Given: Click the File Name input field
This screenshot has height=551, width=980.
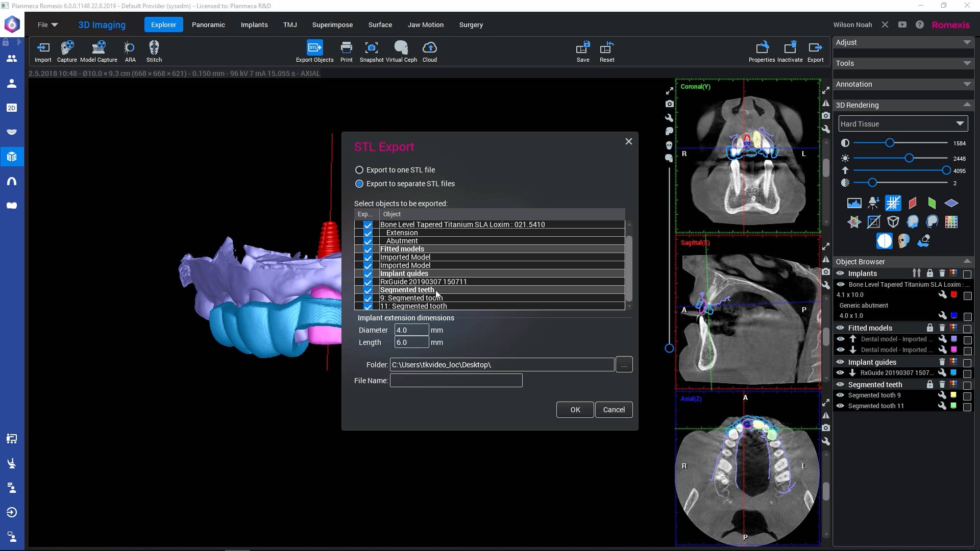Looking at the screenshot, I should point(456,381).
